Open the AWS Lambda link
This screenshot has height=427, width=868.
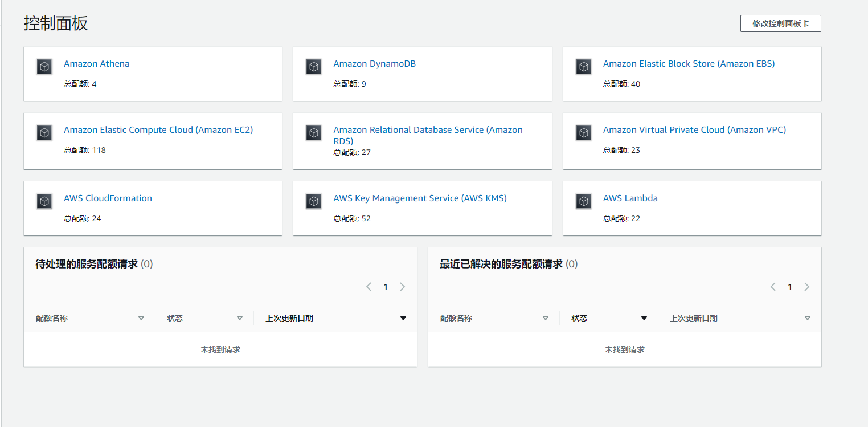(x=630, y=198)
